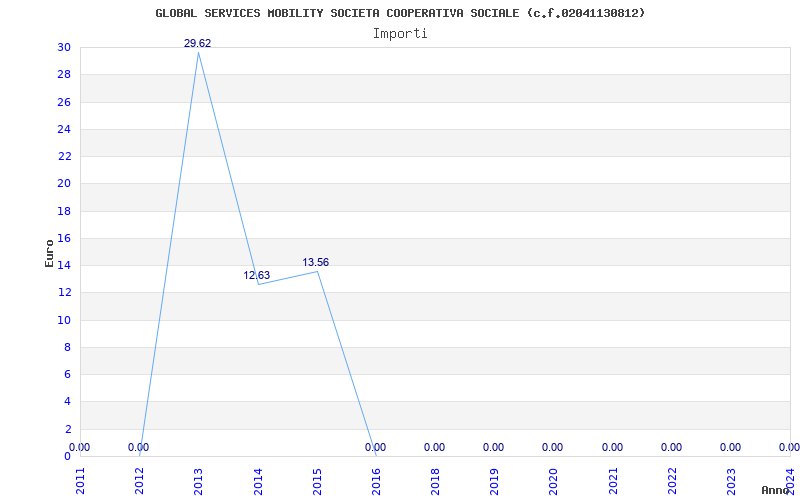Select the 2019 x-axis year label
Viewport: 800px width, 500px height.
494,482
